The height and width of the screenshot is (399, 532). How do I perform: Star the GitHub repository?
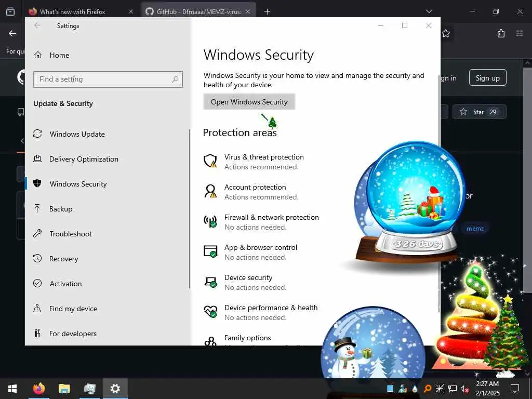click(479, 112)
